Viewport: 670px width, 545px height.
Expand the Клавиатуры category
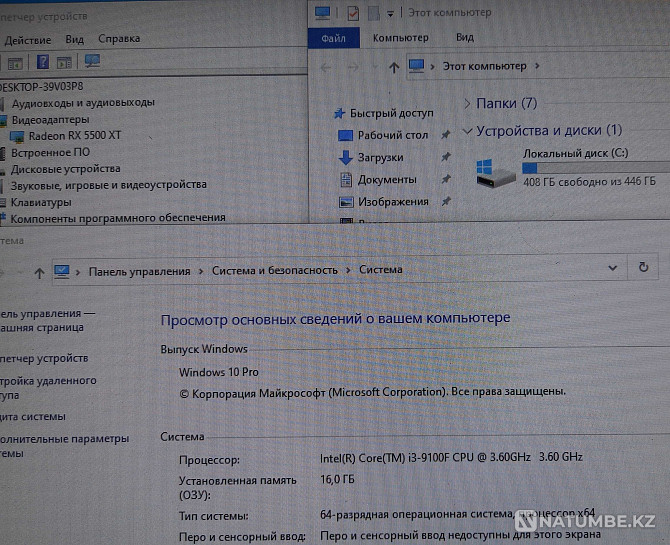coord(41,202)
